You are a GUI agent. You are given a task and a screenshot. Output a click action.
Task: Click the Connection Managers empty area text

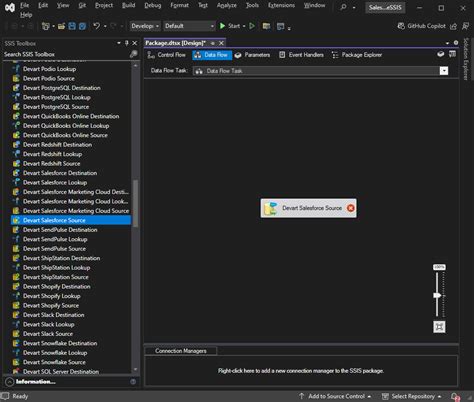[x=301, y=371]
